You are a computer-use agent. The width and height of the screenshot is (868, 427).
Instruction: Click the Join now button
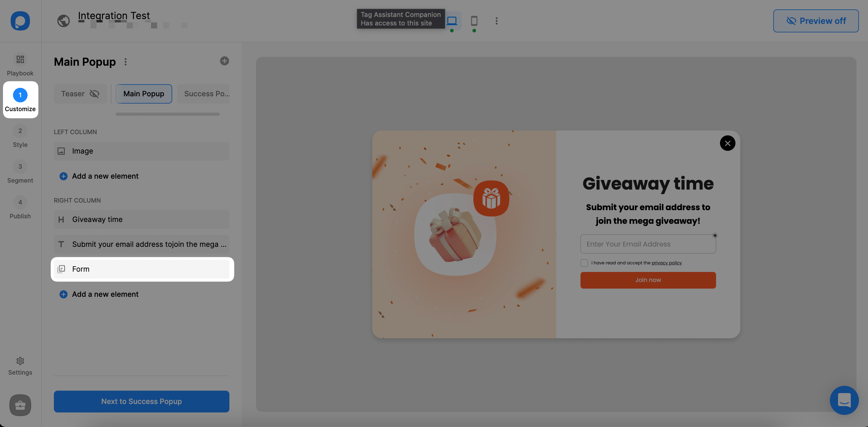coord(648,280)
